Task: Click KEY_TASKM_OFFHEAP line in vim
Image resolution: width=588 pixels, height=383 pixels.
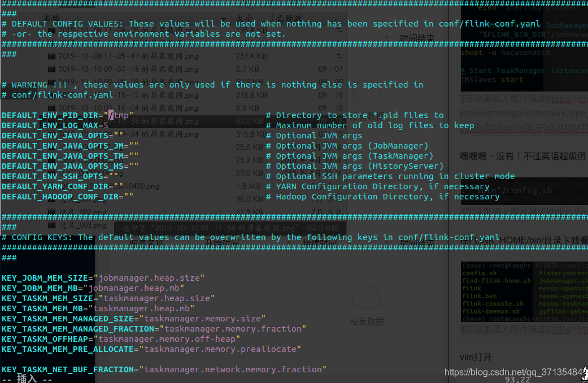Action: pyautogui.click(x=121, y=339)
